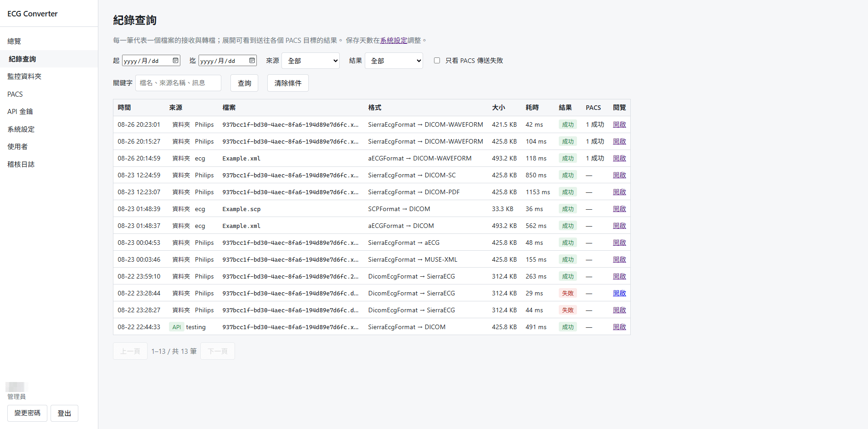Open record from 08-23 00:03:46
868x429 pixels.
(x=619, y=259)
